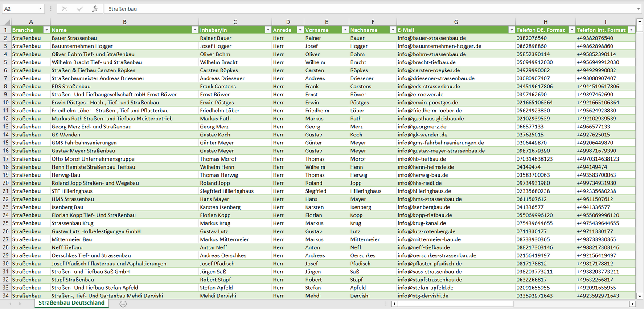The width and height of the screenshot is (644, 309).
Task: Select row 15 header
Action: click(6, 143)
